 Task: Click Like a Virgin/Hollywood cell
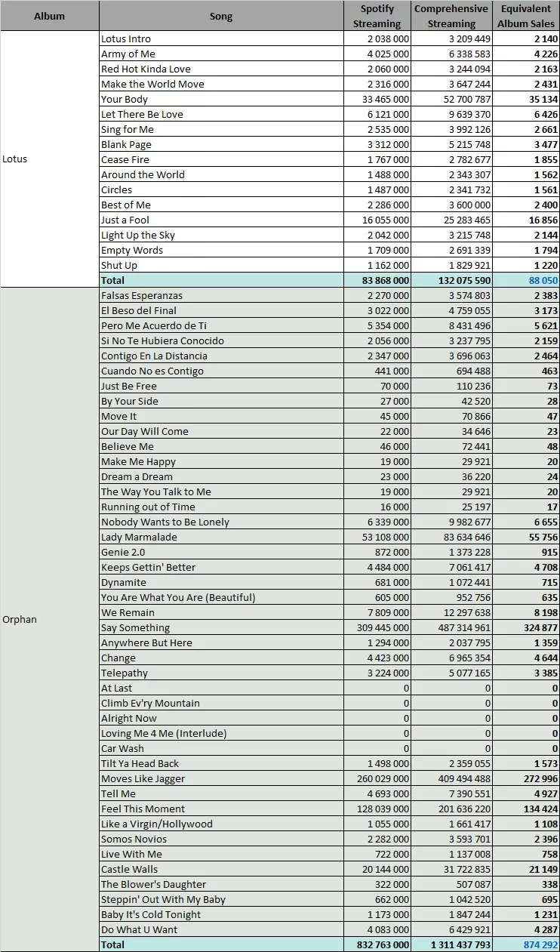[x=221, y=824]
